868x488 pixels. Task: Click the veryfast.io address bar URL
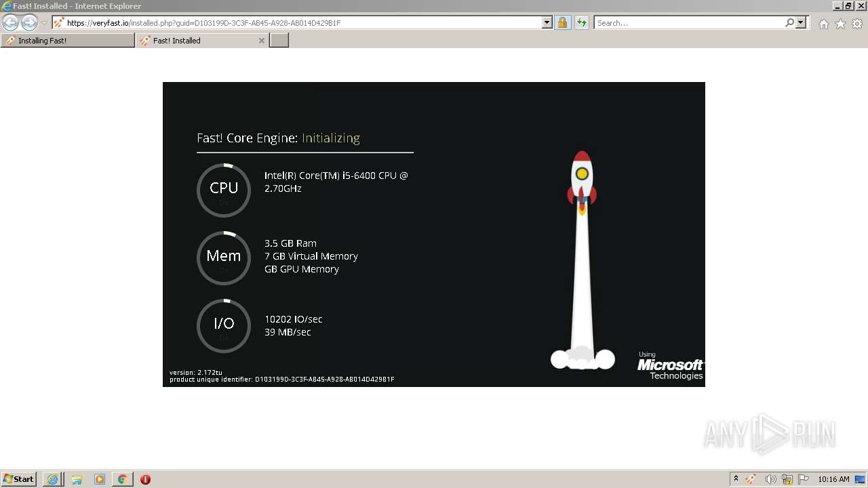coord(203,23)
